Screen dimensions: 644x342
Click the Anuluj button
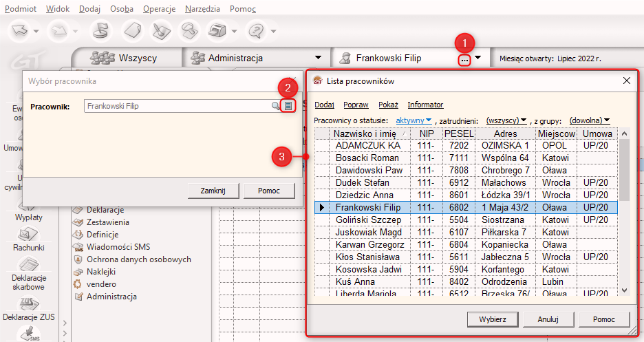click(x=548, y=319)
